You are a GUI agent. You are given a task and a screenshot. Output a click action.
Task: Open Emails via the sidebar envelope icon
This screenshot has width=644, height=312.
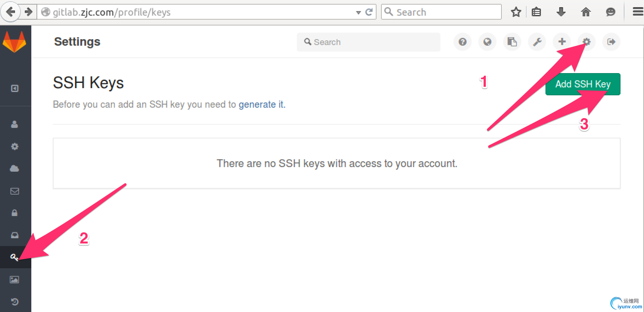(x=15, y=191)
